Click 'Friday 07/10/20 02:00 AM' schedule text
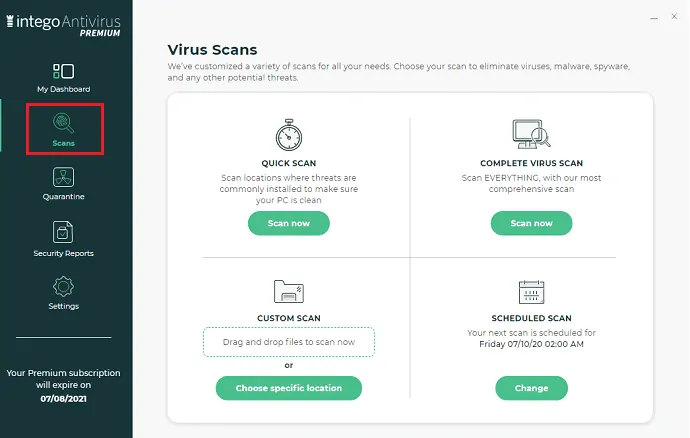The width and height of the screenshot is (690, 438). 532,344
